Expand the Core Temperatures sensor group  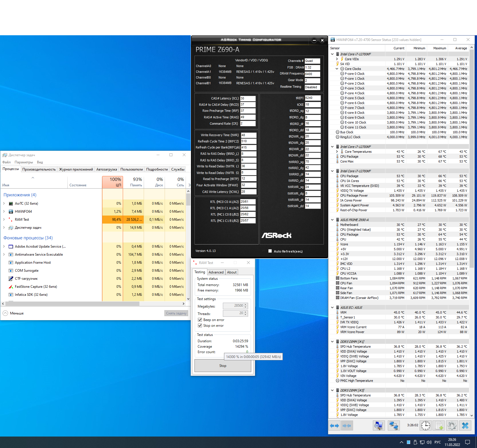click(x=337, y=152)
